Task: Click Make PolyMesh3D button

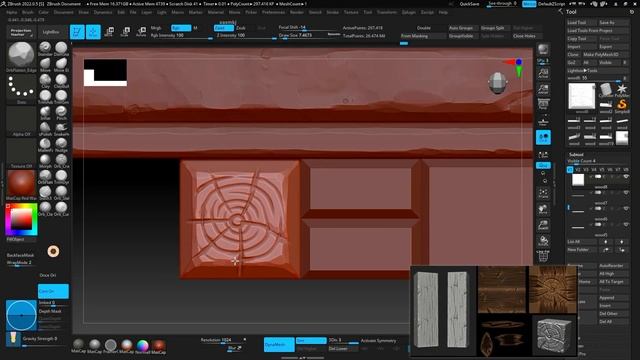Action: coord(605,54)
